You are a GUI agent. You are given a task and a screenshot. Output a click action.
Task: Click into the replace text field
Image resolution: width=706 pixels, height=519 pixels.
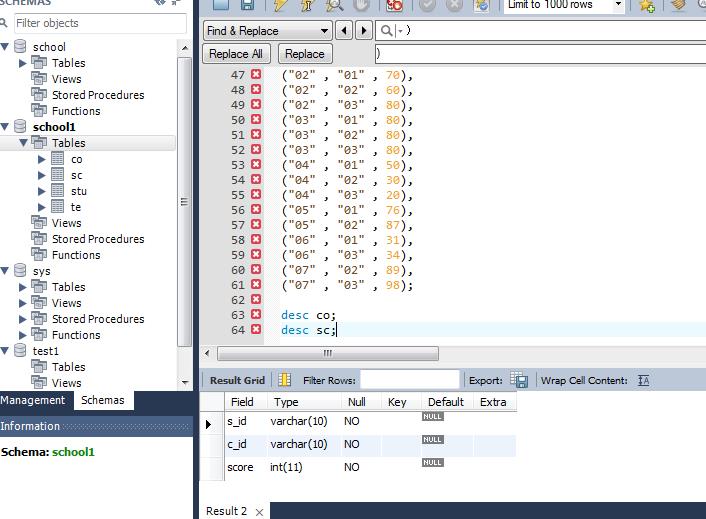pos(540,54)
